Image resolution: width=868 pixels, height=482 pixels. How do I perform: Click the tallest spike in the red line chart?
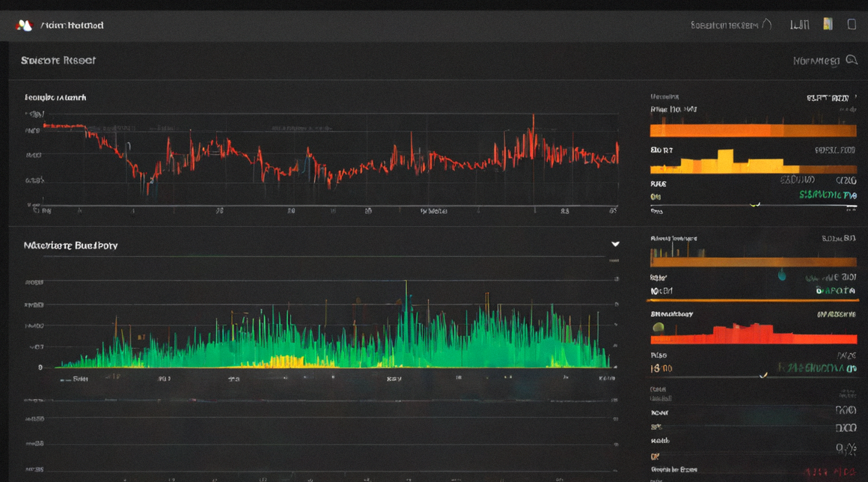tap(533, 119)
